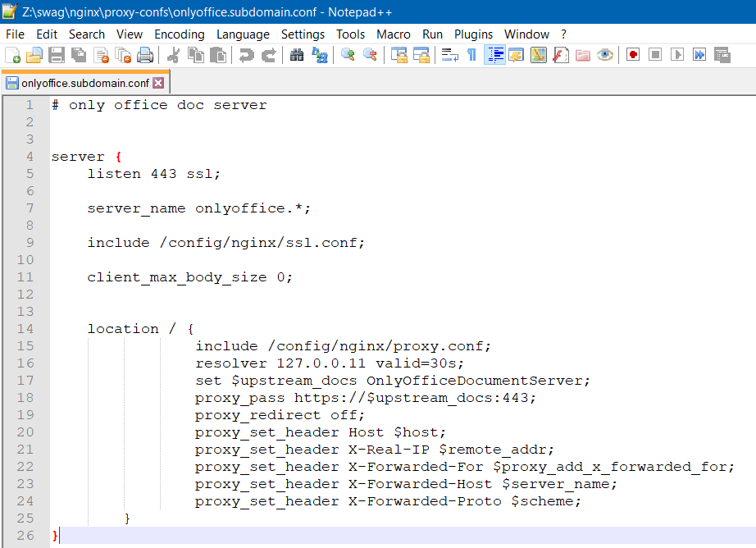Click line number 26 in the margin

(25, 536)
